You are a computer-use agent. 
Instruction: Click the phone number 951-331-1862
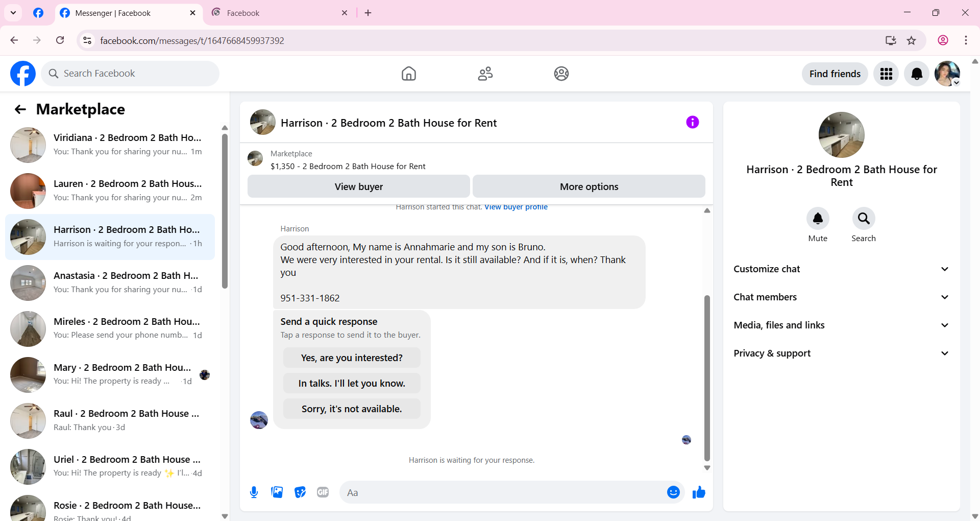coord(310,298)
